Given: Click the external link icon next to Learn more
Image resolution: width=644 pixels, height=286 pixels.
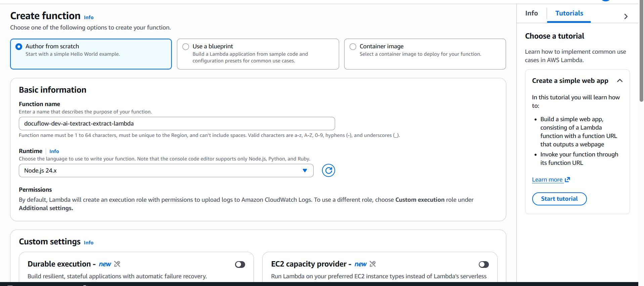Looking at the screenshot, I should point(567,180).
